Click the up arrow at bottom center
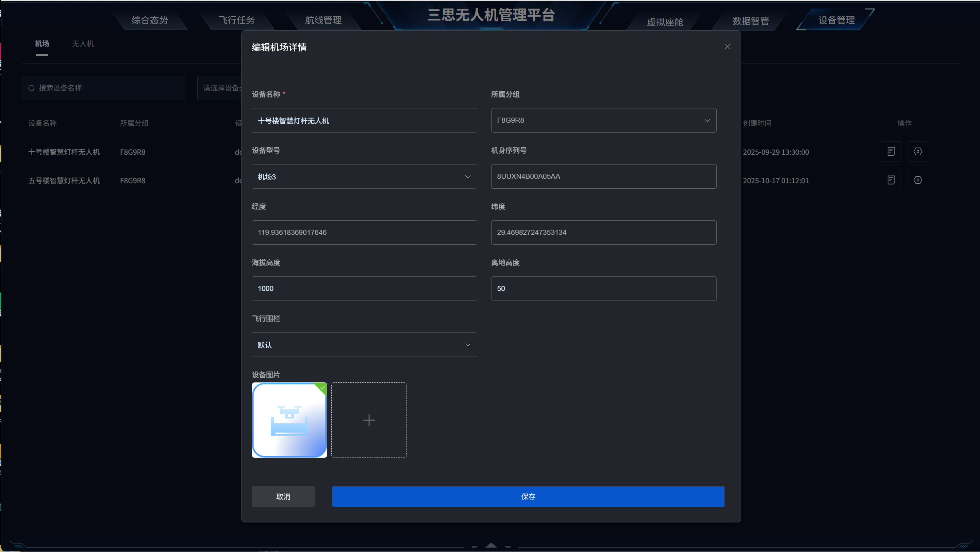Image resolution: width=980 pixels, height=552 pixels. [x=491, y=545]
